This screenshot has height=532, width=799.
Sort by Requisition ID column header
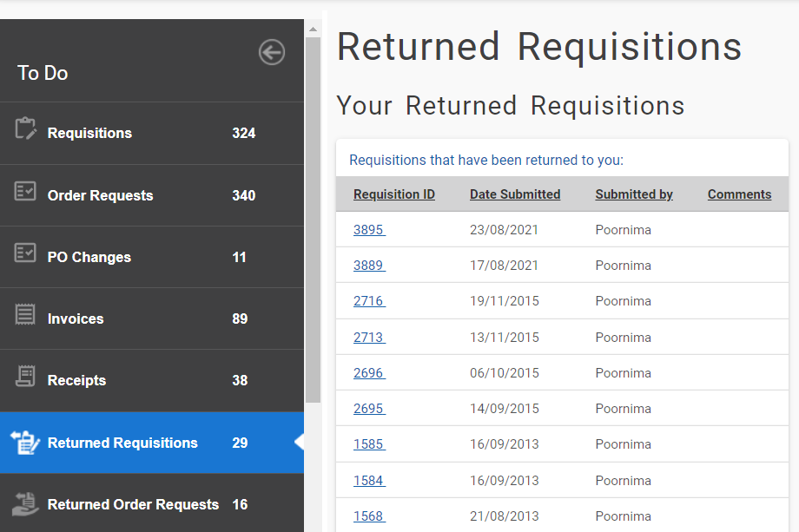click(x=394, y=194)
